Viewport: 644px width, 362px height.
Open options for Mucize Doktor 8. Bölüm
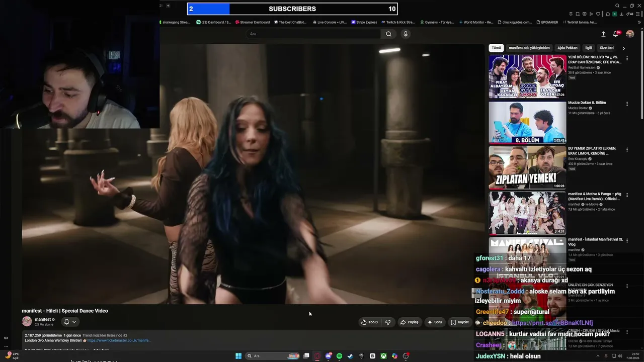coord(627,104)
